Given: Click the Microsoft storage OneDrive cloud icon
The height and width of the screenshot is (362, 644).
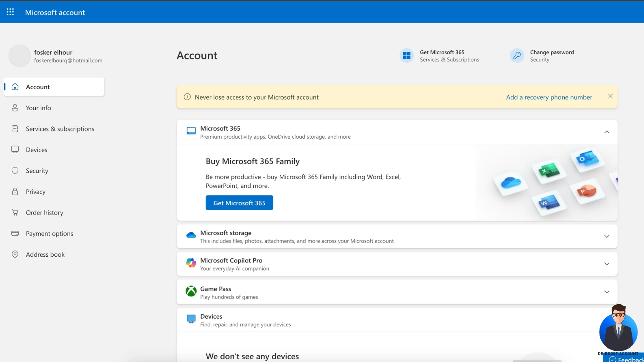Looking at the screenshot, I should tap(191, 235).
